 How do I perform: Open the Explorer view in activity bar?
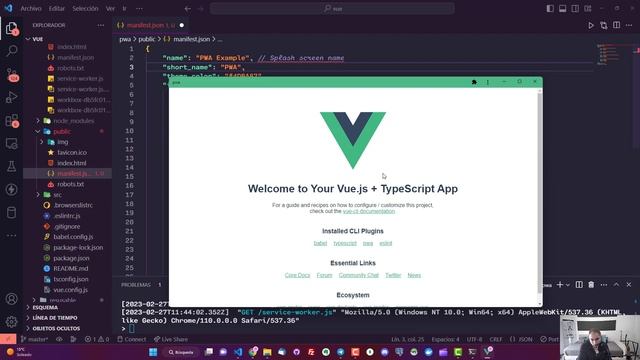[x=11, y=29]
